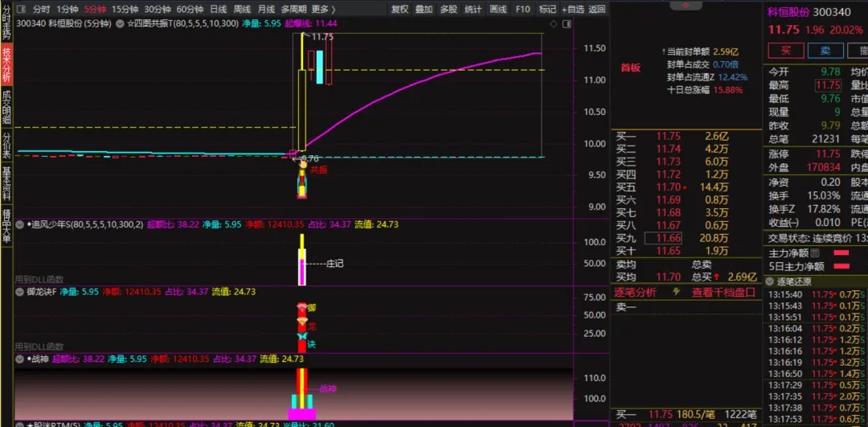The height and width of the screenshot is (427, 868).
Task: Click the 庄记 marker label
Action: tap(335, 264)
